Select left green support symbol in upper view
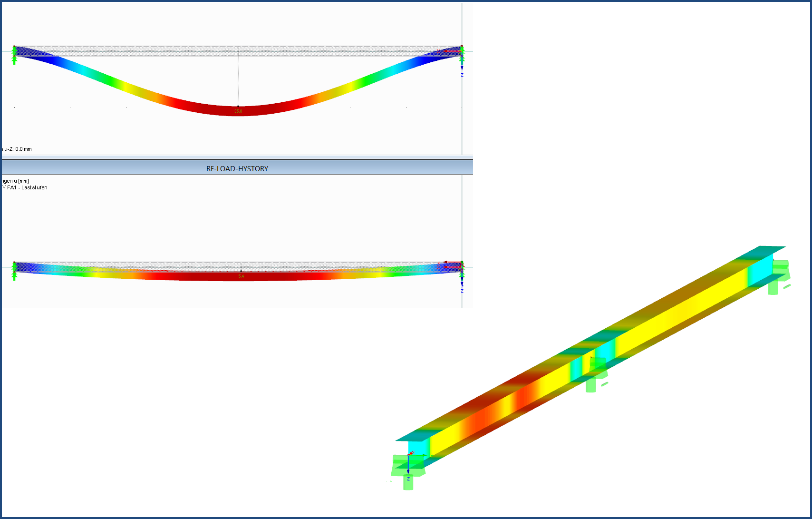 pyautogui.click(x=14, y=56)
